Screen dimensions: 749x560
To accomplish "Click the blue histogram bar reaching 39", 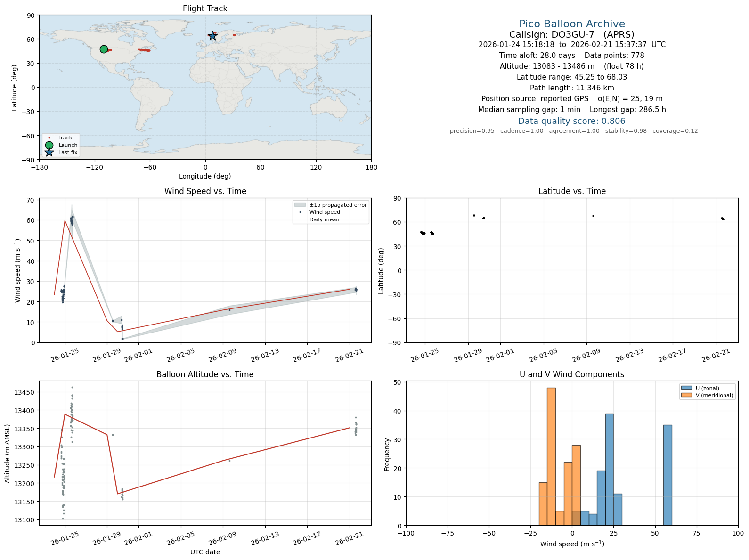I will pos(610,470).
